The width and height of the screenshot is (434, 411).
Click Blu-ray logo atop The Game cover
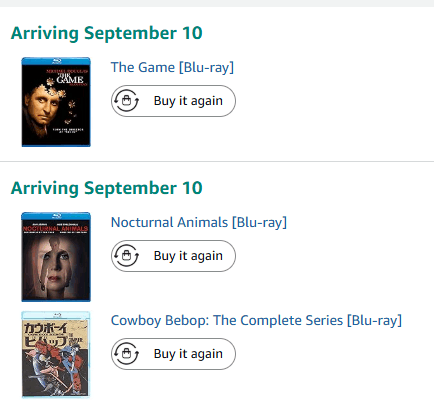pyautogui.click(x=56, y=61)
